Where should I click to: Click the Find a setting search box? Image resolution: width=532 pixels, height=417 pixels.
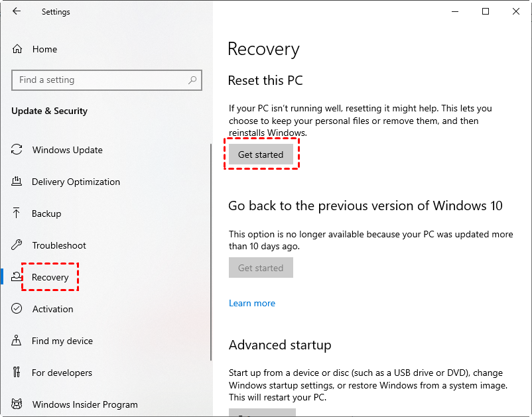coord(100,80)
